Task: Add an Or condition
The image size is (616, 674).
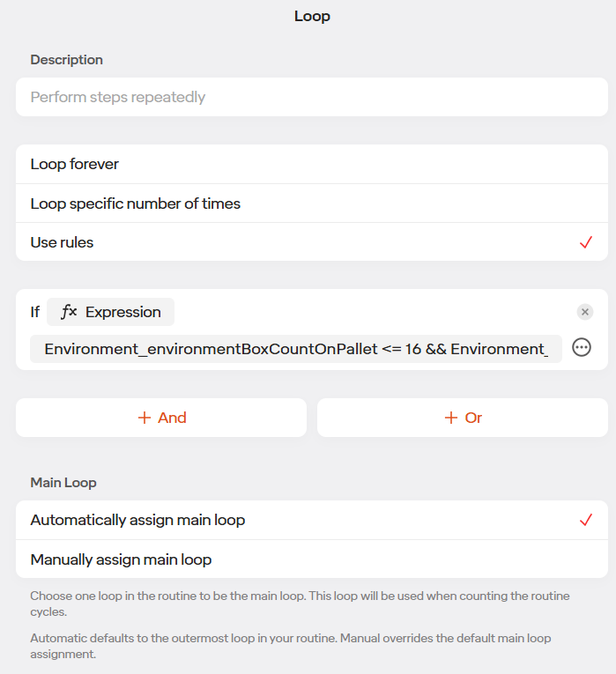Action: 463,418
